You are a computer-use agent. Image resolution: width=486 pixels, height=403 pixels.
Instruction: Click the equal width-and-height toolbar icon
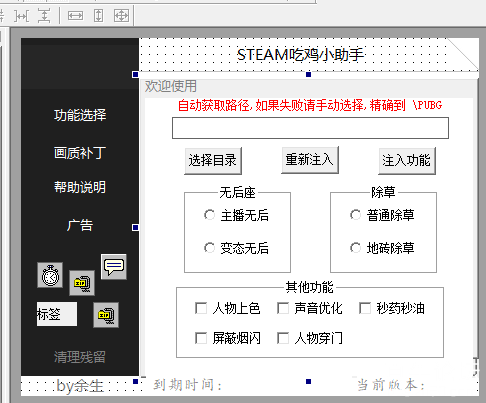tap(121, 16)
